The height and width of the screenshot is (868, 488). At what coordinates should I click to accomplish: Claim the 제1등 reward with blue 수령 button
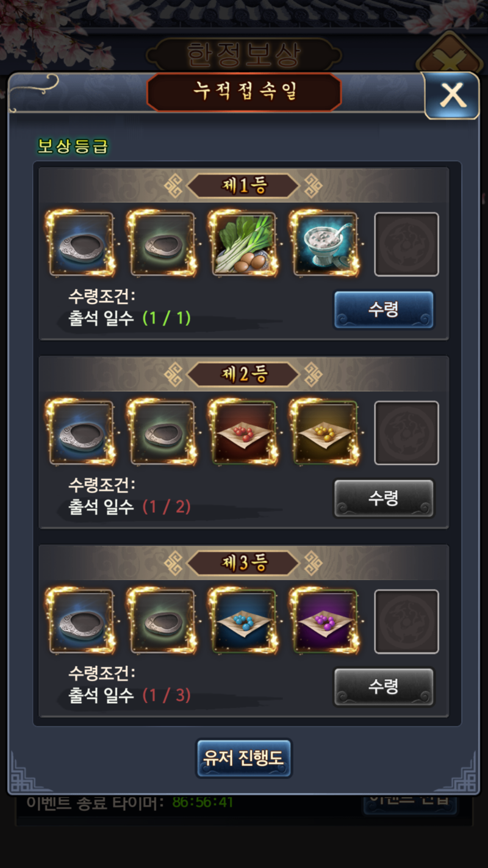click(x=384, y=309)
